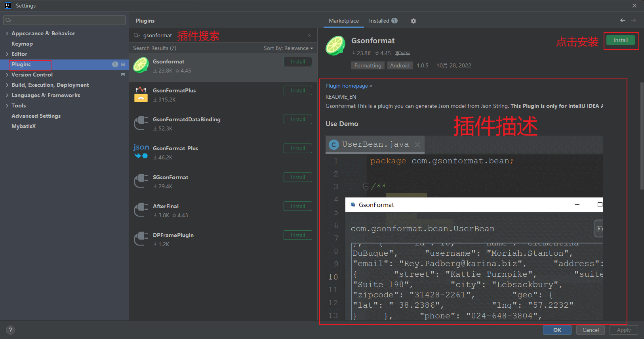Screen dimensions: 644x339
Task: Expand Appearance & Behavior settings
Action: pyautogui.click(x=7, y=33)
